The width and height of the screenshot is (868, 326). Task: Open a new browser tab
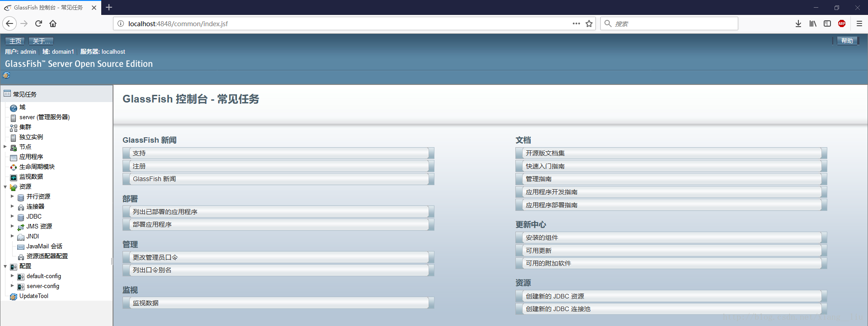109,7
